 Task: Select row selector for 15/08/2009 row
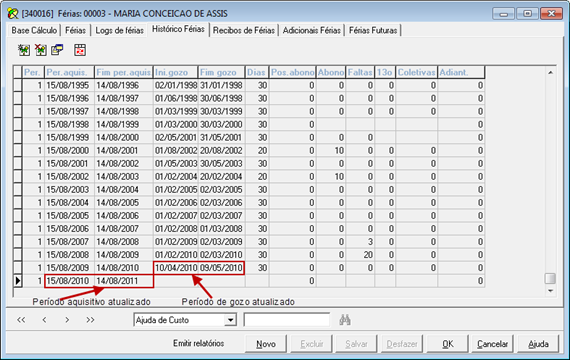pyautogui.click(x=17, y=268)
